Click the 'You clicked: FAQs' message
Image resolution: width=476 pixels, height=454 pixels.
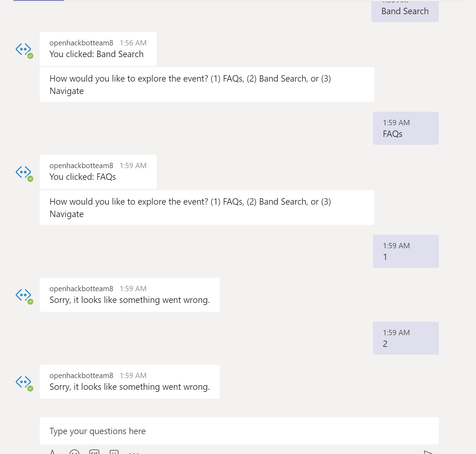coord(83,177)
